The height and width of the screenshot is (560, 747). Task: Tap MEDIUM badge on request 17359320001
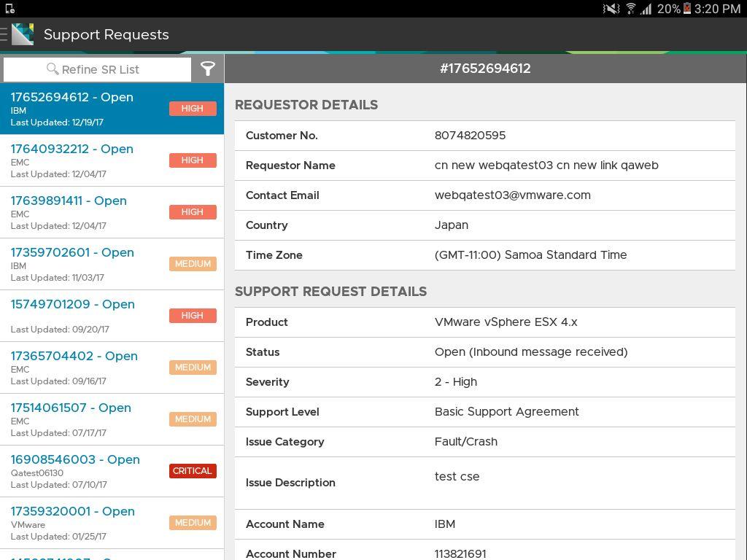(x=193, y=523)
